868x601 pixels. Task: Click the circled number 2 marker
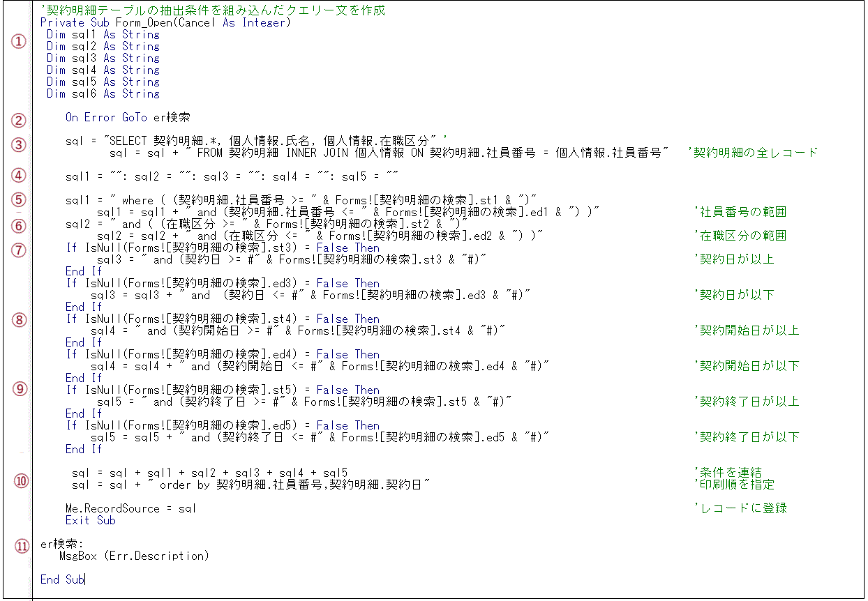coord(19,120)
